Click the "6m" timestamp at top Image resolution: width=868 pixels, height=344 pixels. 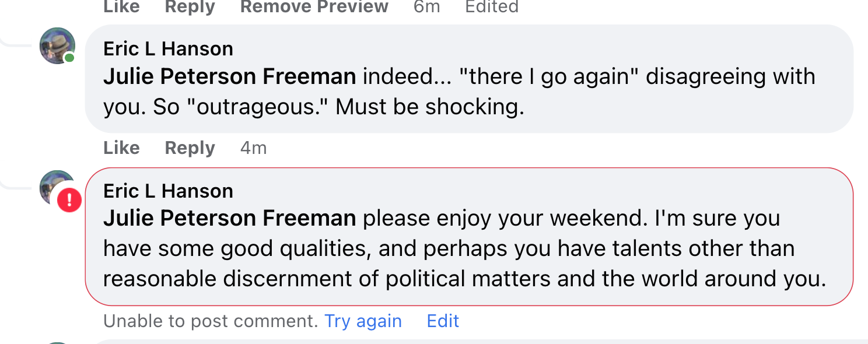click(x=426, y=7)
